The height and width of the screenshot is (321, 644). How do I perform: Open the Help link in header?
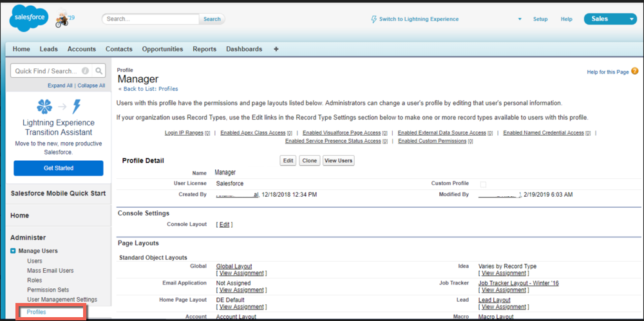[x=566, y=19]
